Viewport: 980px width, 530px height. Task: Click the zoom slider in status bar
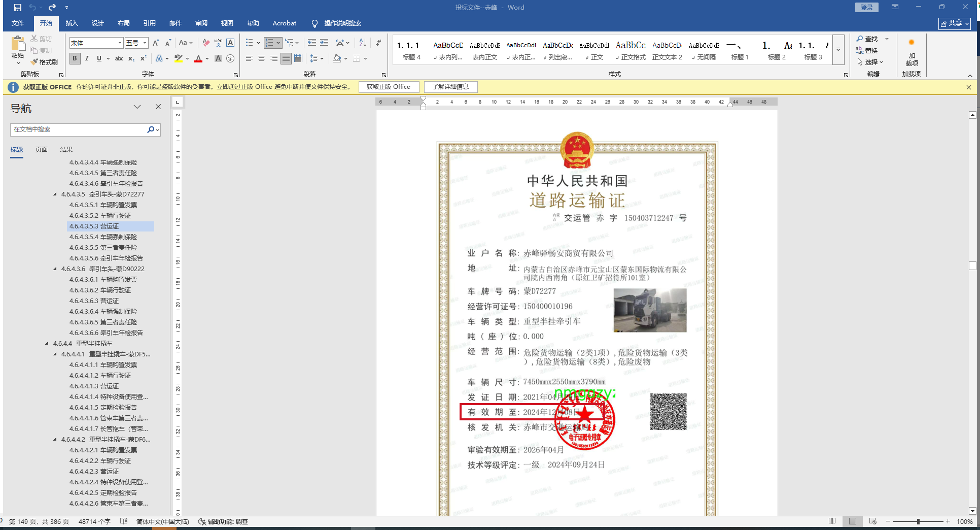(x=918, y=521)
